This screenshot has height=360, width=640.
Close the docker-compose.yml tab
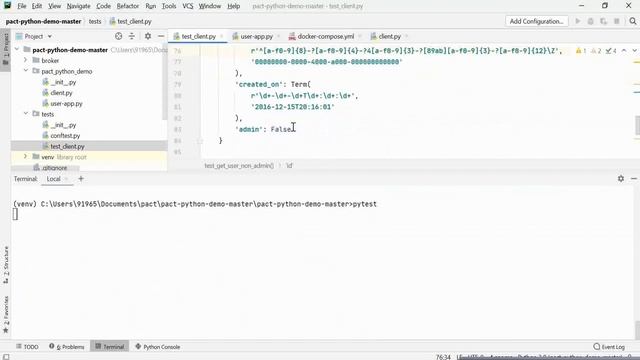pyautogui.click(x=360, y=36)
